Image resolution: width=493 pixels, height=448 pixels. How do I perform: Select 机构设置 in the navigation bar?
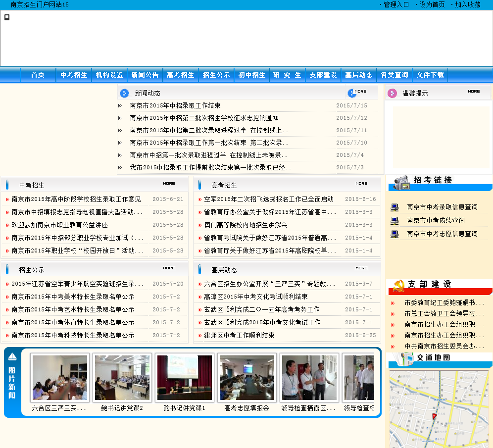(x=109, y=75)
